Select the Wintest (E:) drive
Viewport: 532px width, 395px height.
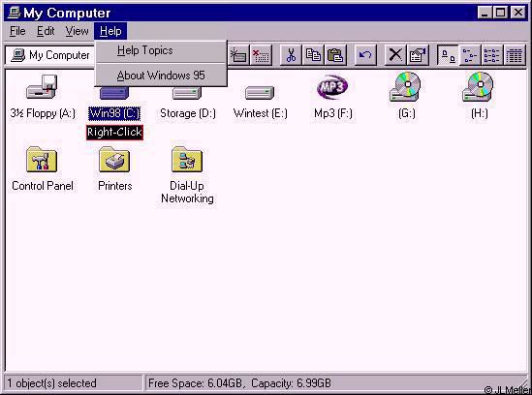pyautogui.click(x=261, y=102)
